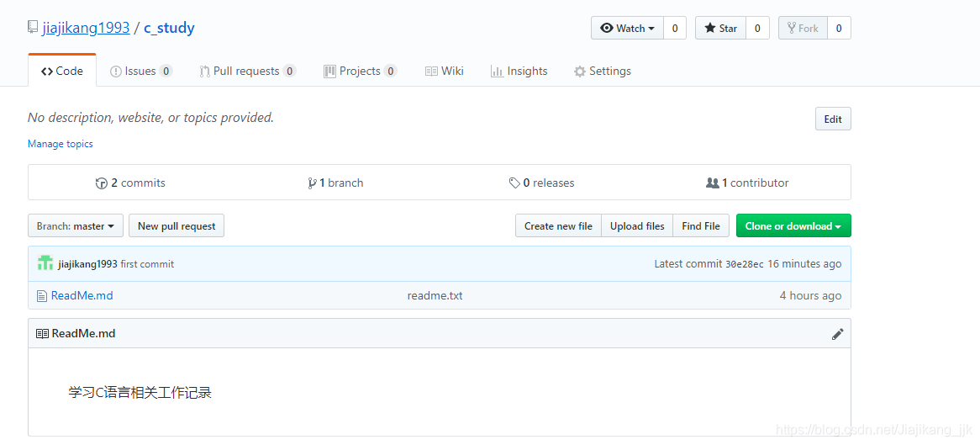
Task: Click the repository book icon beside jiajikang1993
Action: click(x=33, y=27)
